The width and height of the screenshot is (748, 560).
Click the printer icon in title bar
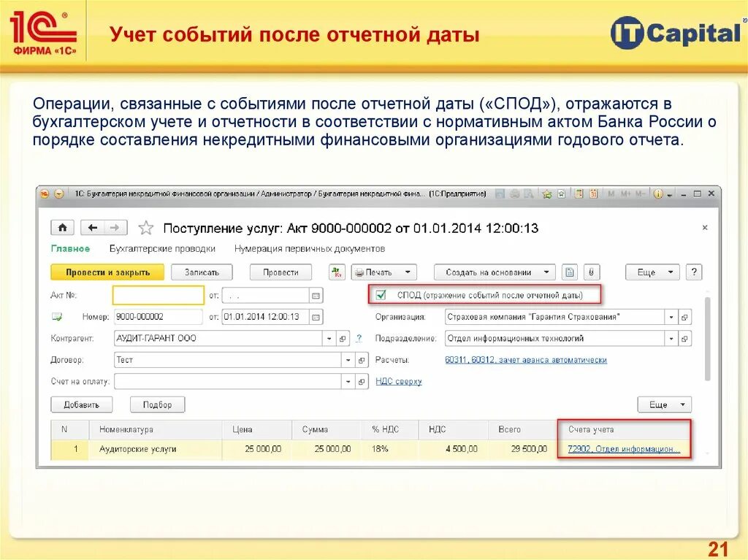515,194
